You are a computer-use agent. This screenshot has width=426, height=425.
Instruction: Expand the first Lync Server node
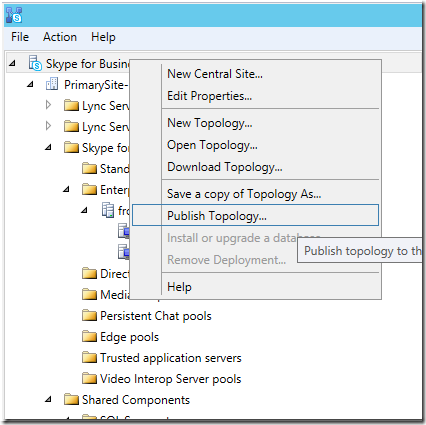pos(48,105)
